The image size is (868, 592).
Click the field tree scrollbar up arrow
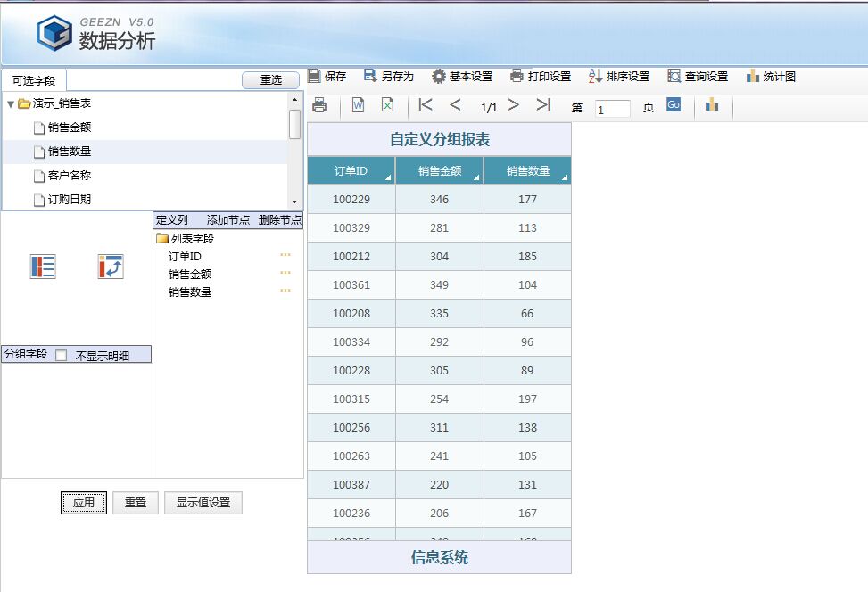tap(295, 100)
